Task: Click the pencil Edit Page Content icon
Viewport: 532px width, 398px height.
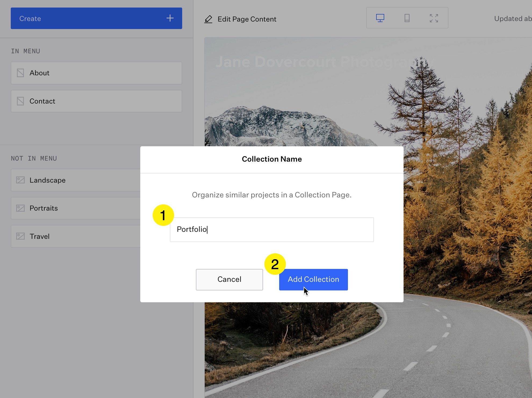Action: [x=208, y=19]
